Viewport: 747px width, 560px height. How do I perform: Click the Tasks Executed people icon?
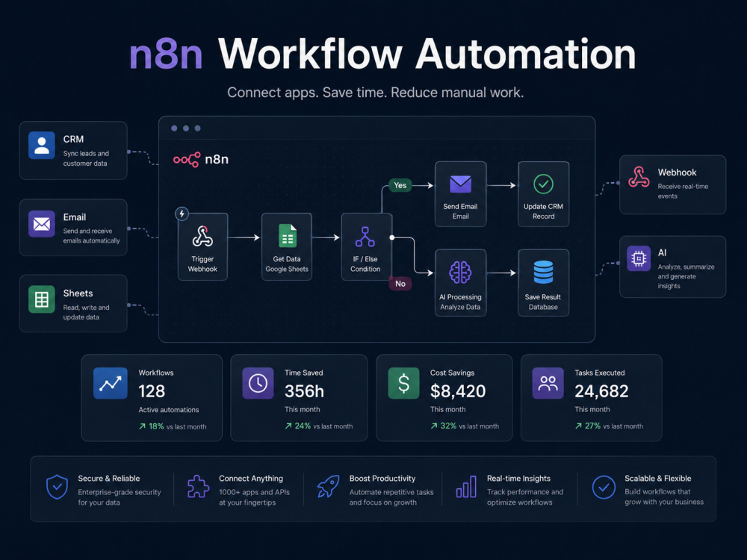[548, 383]
